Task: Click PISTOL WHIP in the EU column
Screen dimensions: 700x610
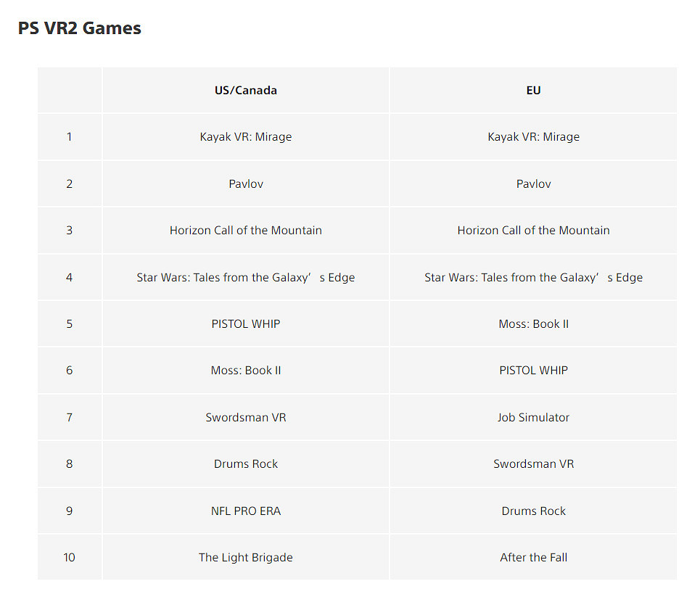Action: point(533,371)
